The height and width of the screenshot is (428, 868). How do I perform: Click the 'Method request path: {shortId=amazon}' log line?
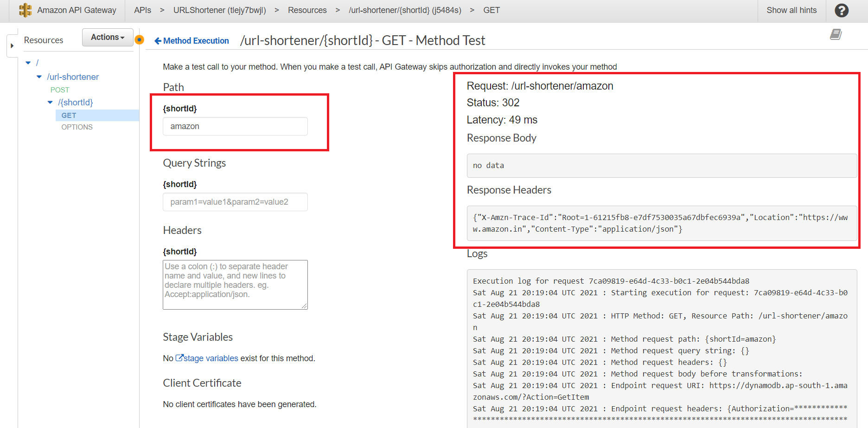624,339
